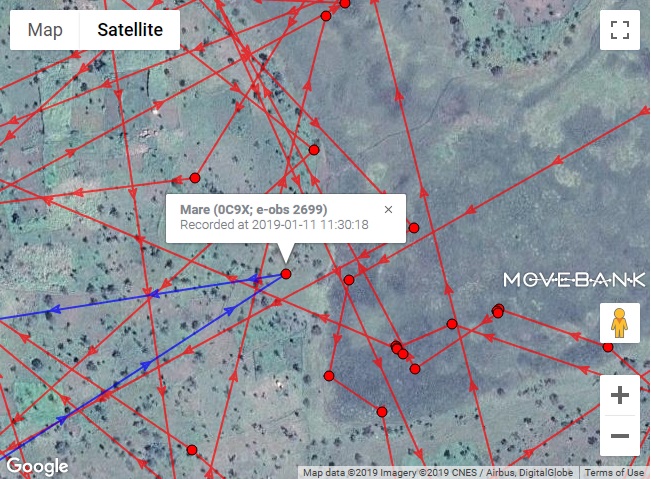This screenshot has width=651, height=479.
Task: Select the isolated red point left of the popup
Action: 195,178
